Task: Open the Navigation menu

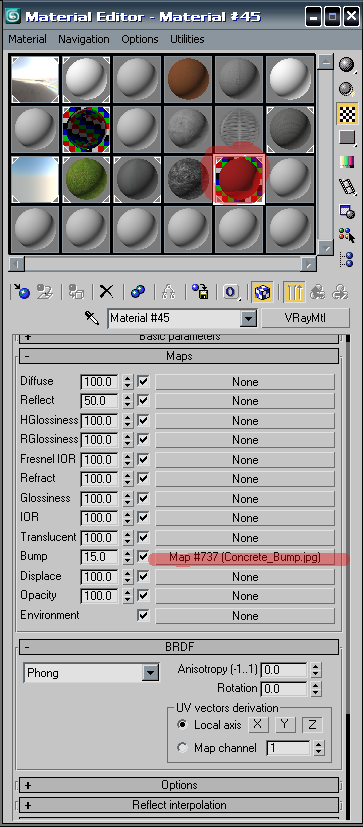Action: pyautogui.click(x=84, y=39)
